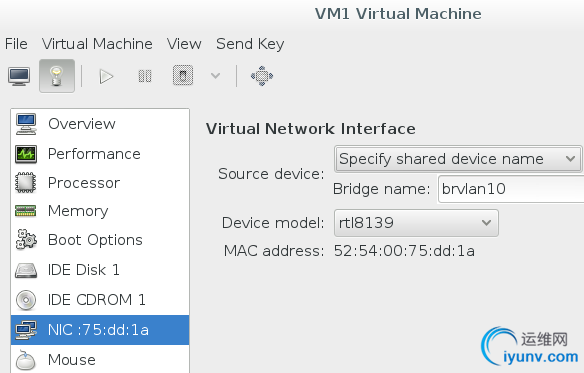Image resolution: width=584 pixels, height=373 pixels.
Task: Toggle the lightbulb hardware details view
Action: [x=57, y=76]
